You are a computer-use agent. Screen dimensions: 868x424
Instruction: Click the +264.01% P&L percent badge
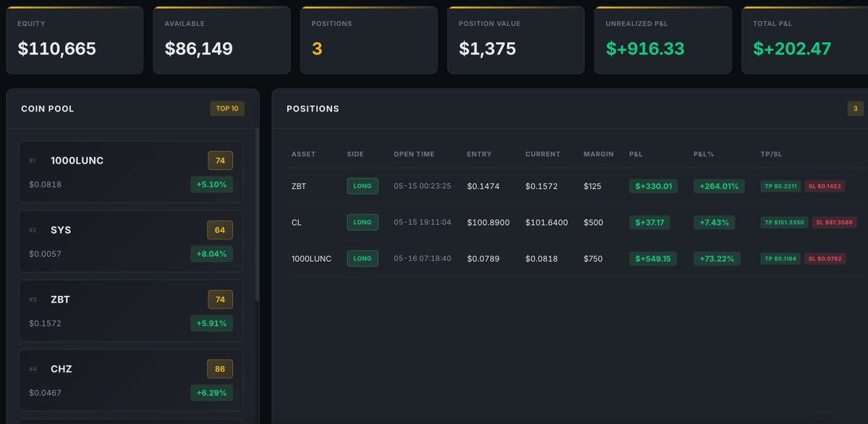(x=719, y=186)
